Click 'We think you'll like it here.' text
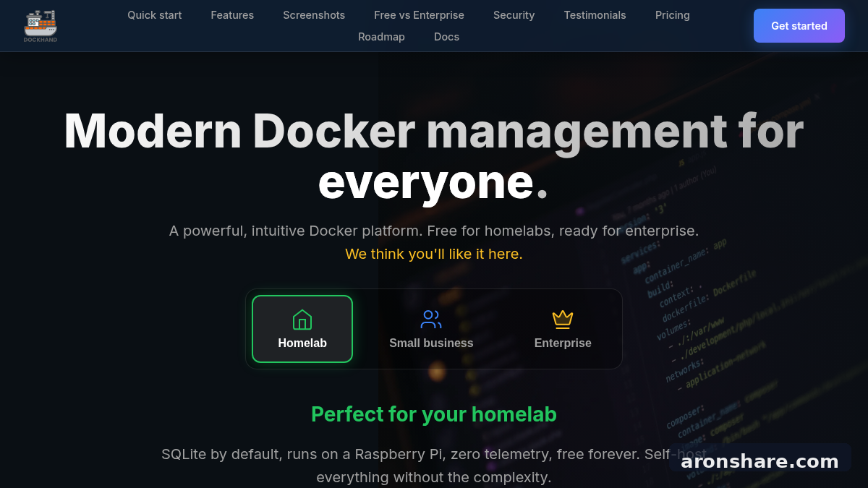This screenshot has width=868, height=488. coord(434,254)
